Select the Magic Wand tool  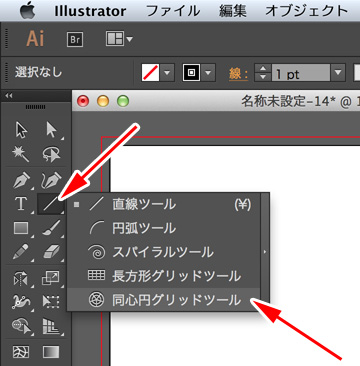pos(21,153)
